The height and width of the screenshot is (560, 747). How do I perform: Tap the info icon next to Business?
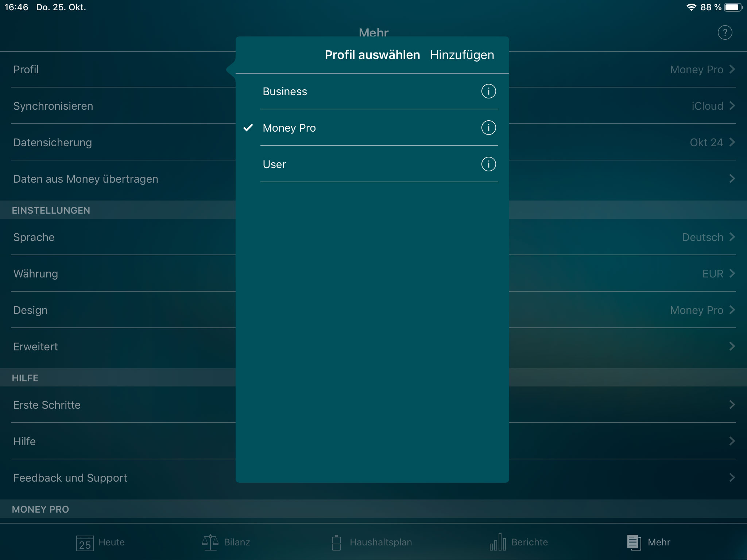(488, 91)
